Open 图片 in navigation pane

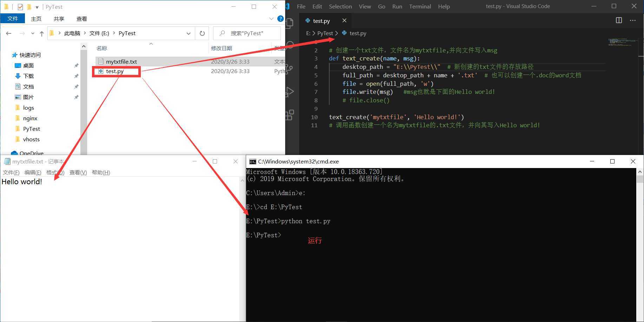[28, 97]
